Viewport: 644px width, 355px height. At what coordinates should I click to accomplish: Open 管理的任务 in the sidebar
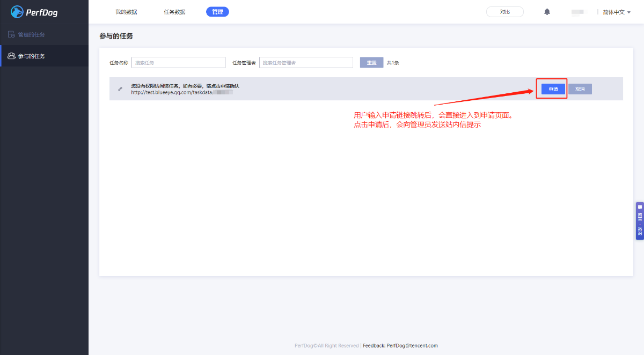click(x=44, y=34)
